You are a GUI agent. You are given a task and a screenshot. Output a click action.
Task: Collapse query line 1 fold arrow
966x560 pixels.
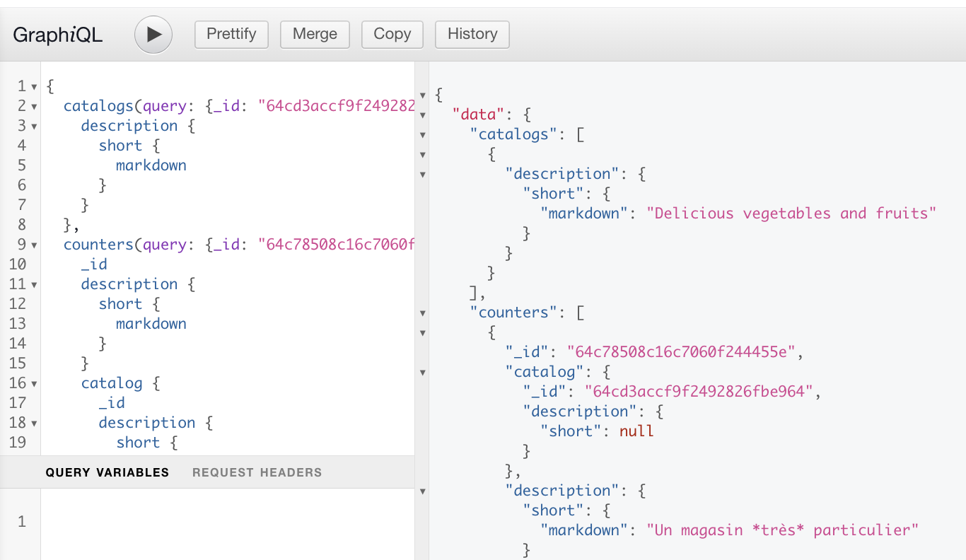tap(34, 87)
